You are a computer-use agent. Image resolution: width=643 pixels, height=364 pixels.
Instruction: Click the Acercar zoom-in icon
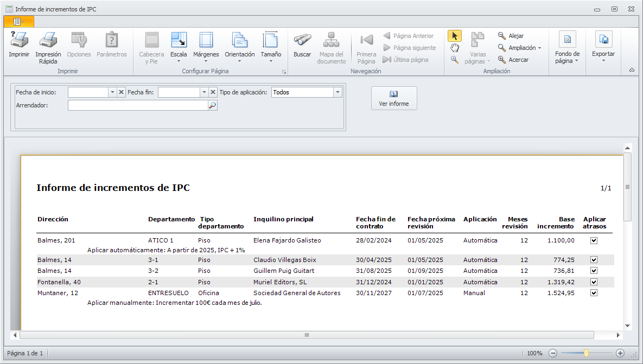[x=502, y=60]
